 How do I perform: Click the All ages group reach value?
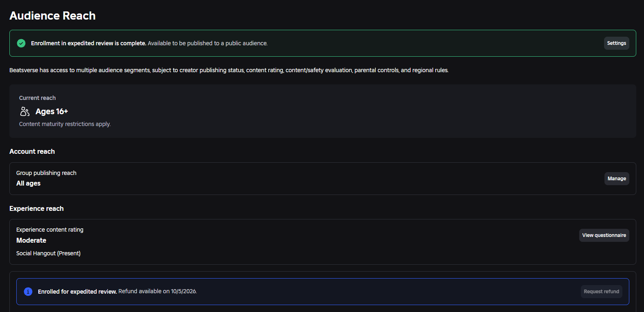click(29, 183)
